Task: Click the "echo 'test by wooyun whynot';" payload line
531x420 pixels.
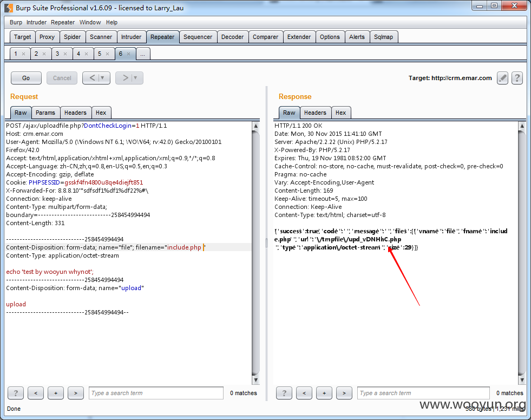Action: [50, 272]
